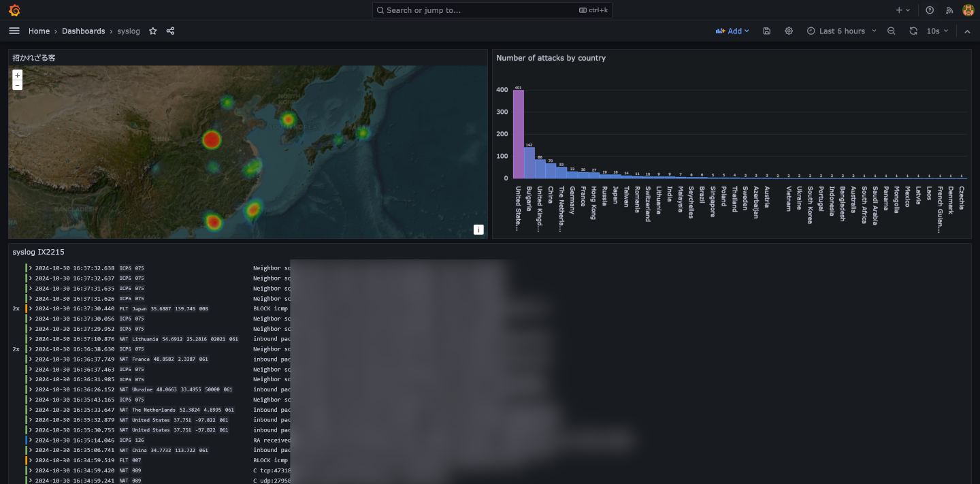Click the United Kingdom bar in chart

click(540, 169)
